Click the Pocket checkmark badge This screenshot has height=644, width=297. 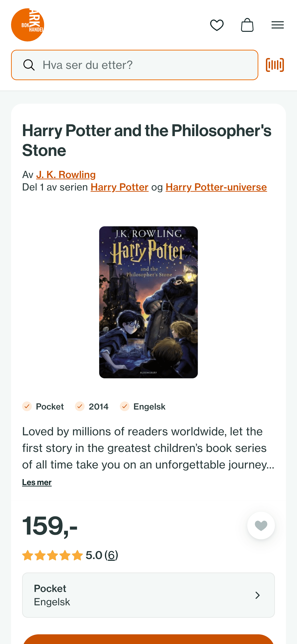pyautogui.click(x=43, y=407)
